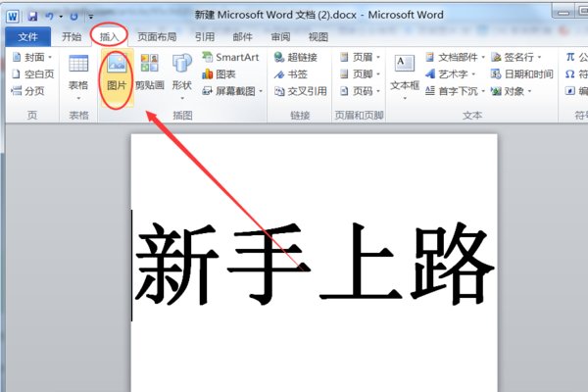The width and height of the screenshot is (588, 392).
Task: Open the 表格 table dropdown
Action: pyautogui.click(x=78, y=78)
